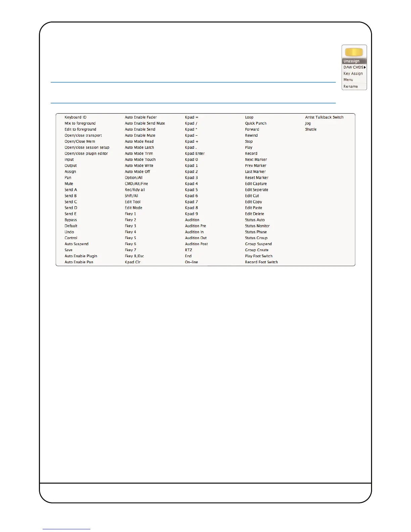Pick Open/Close Mem command
This screenshot has height=532, width=411.
coord(80,141)
